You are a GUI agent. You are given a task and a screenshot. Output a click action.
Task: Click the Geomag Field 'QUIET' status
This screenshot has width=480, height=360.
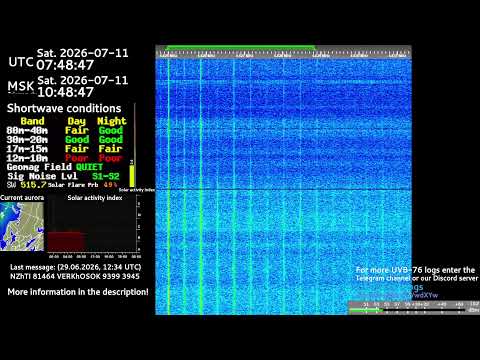point(89,167)
